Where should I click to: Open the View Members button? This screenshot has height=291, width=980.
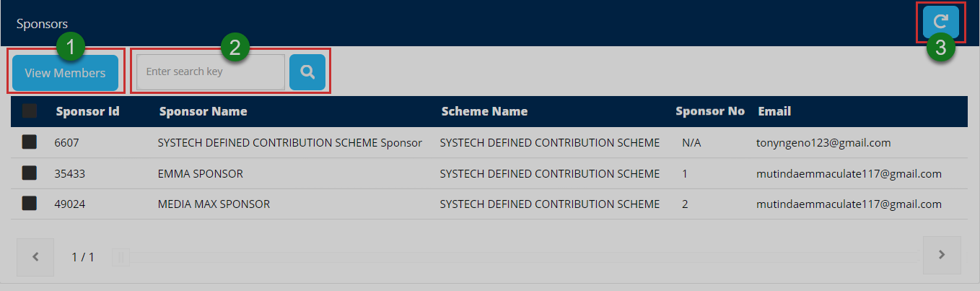(65, 73)
